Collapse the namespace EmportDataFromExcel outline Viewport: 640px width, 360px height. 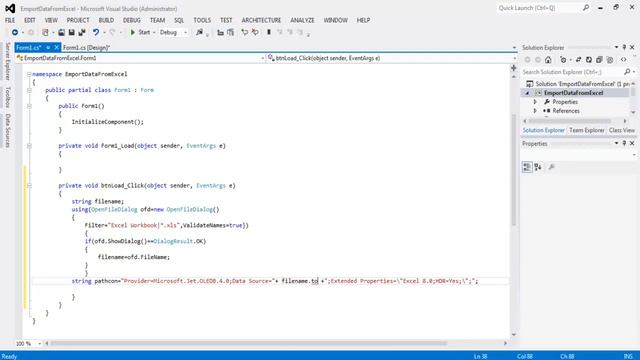pos(29,74)
